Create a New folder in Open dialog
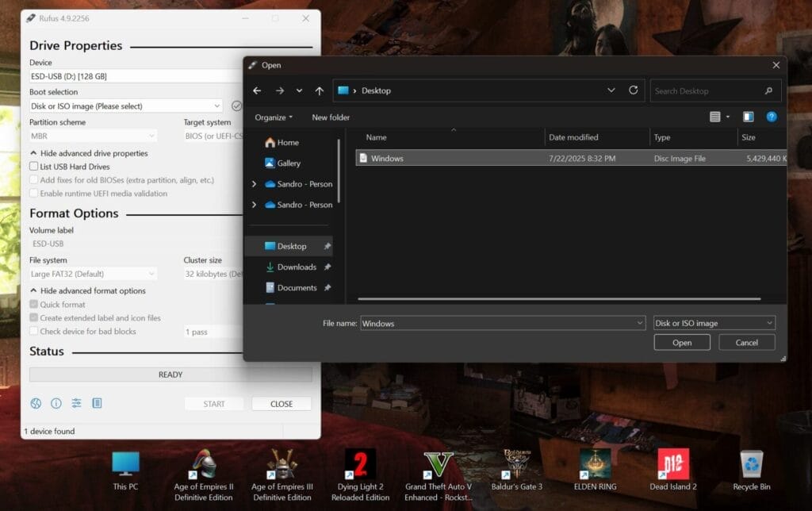The height and width of the screenshot is (511, 812). click(331, 117)
